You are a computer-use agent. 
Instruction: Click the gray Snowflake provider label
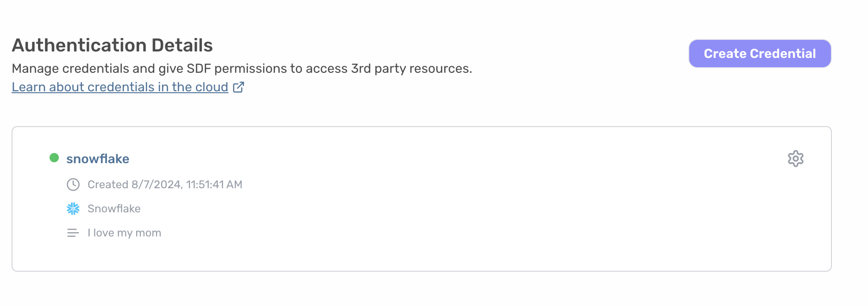pyautogui.click(x=114, y=209)
